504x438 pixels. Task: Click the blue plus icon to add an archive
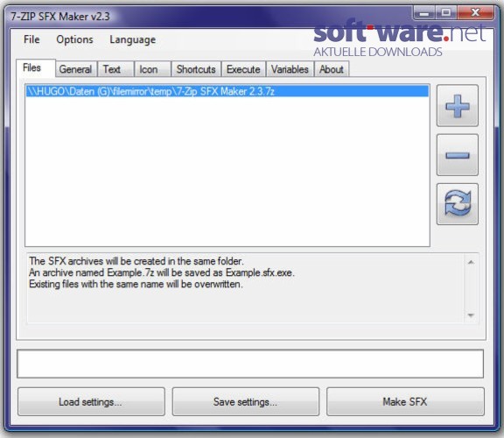click(457, 105)
